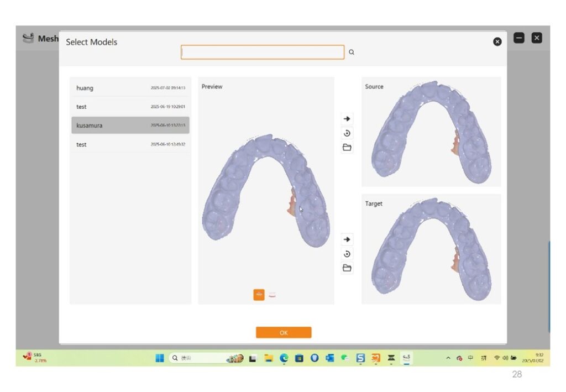Switch preview to the lower jaw toggle
Image resolution: width=566 pixels, height=392 pixels.
(x=272, y=295)
